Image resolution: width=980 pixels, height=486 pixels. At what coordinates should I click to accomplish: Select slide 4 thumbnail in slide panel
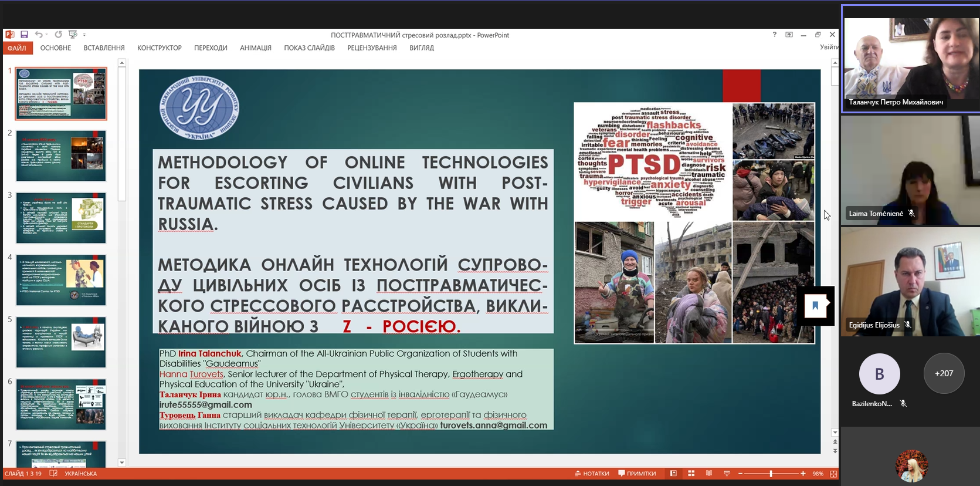(x=61, y=280)
